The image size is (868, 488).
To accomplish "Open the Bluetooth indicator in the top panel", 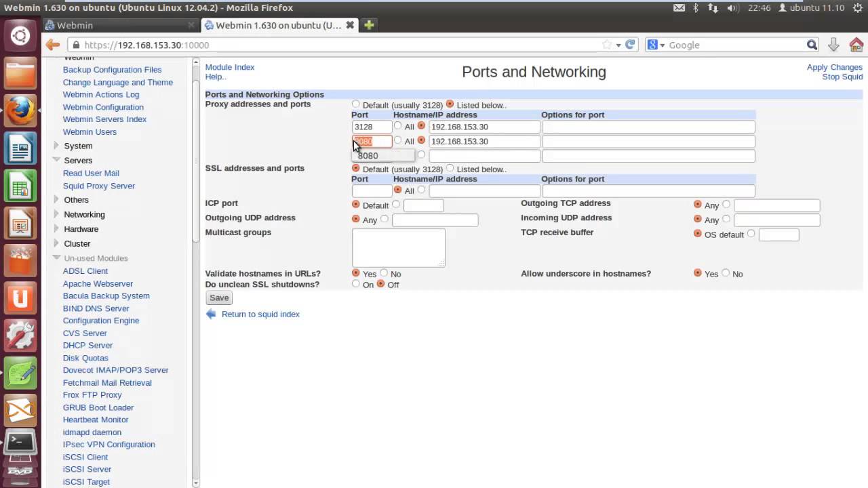I will point(696,7).
